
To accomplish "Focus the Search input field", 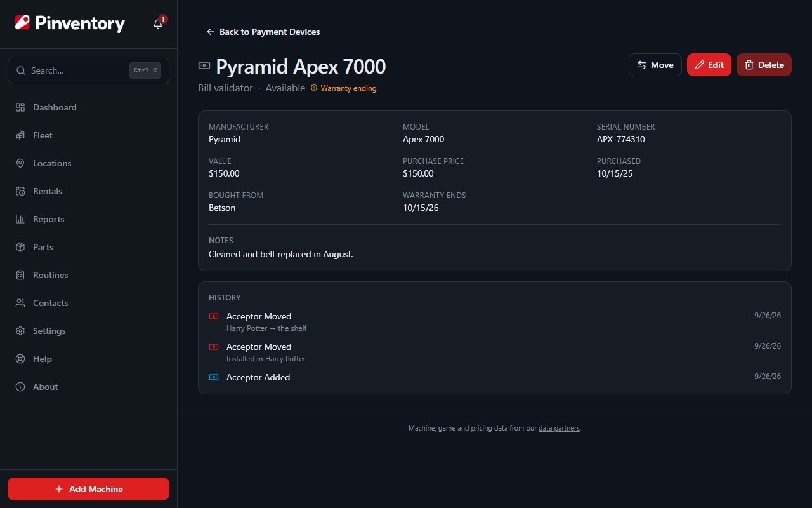I will click(x=88, y=70).
